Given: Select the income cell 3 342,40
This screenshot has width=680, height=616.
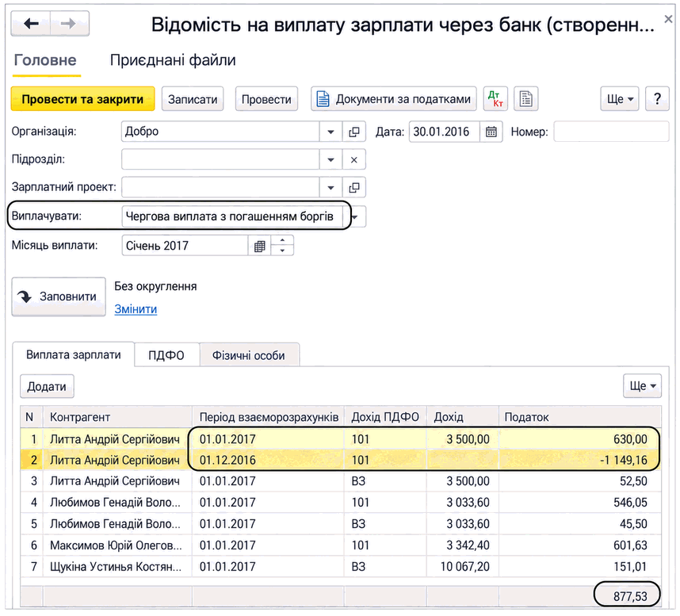Looking at the screenshot, I should [463, 545].
